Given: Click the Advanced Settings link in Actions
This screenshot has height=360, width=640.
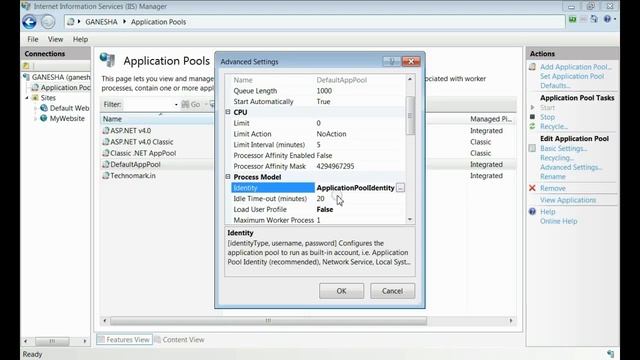Looking at the screenshot, I should (571, 167).
